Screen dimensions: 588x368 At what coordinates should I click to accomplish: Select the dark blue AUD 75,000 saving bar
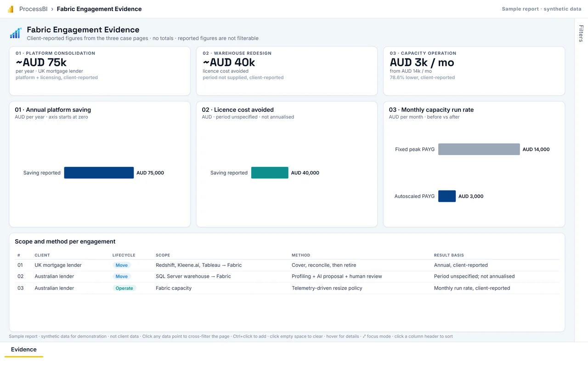point(99,173)
